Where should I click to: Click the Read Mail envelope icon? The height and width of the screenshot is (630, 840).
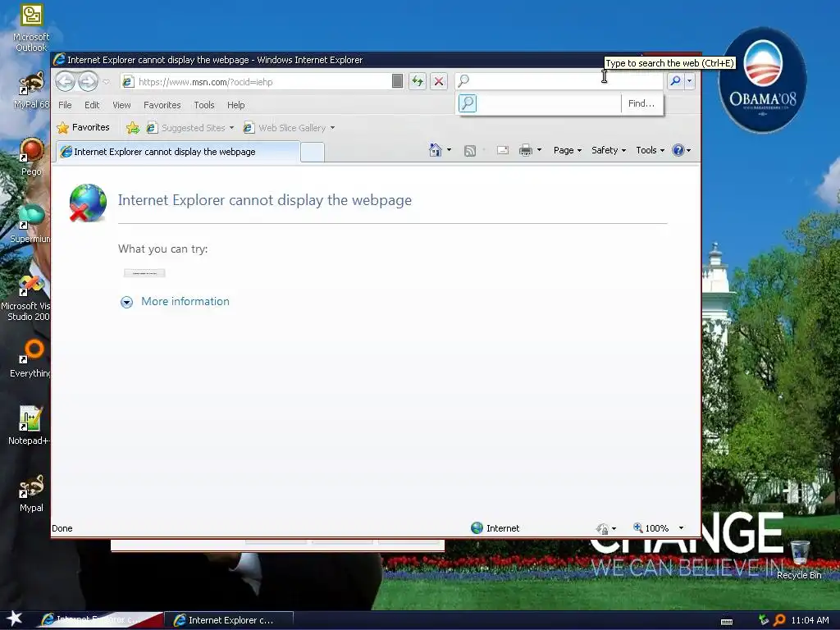pyautogui.click(x=503, y=151)
